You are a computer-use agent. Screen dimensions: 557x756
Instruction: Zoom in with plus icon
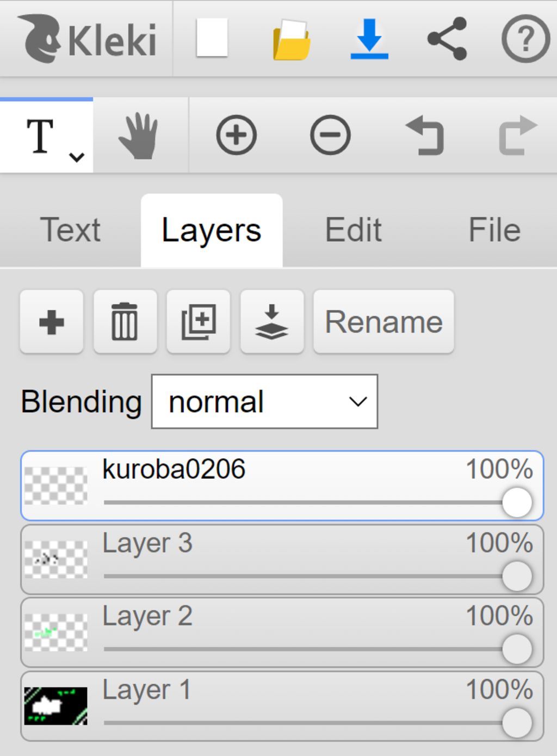(236, 135)
